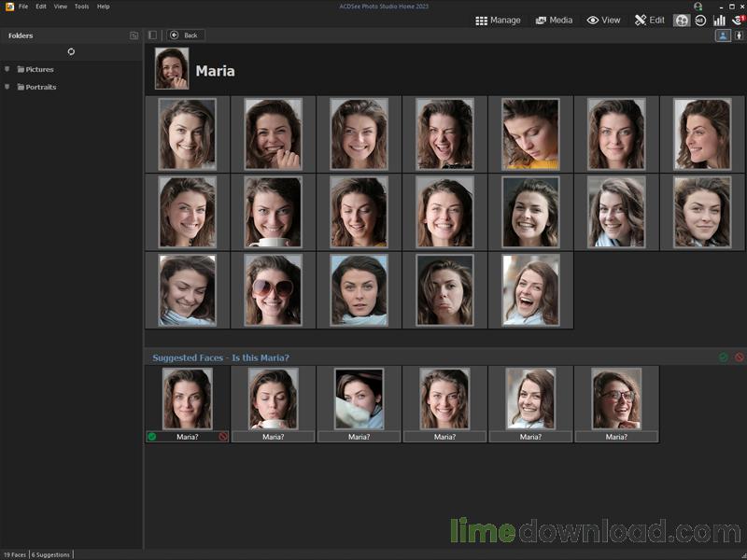Open the 365 mode icon

coord(700,20)
